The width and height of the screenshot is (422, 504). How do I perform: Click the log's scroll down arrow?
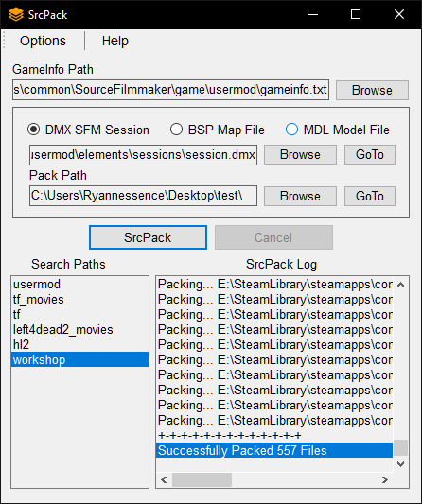400,464
